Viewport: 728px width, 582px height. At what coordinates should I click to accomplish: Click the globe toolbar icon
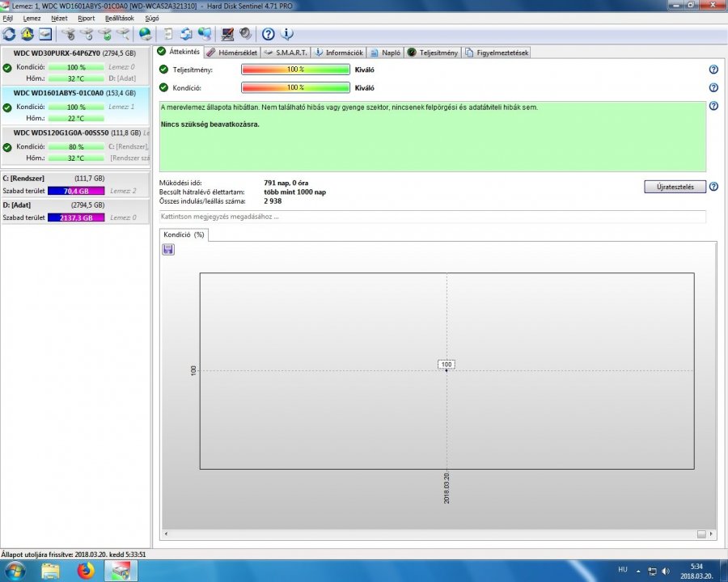[146, 34]
